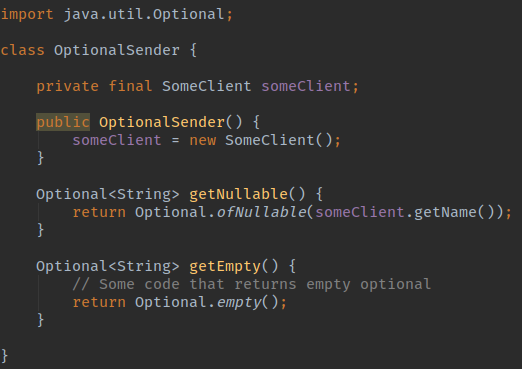This screenshot has width=522, height=369.
Task: Click java.util.Optional in the import statement
Action: point(144,14)
